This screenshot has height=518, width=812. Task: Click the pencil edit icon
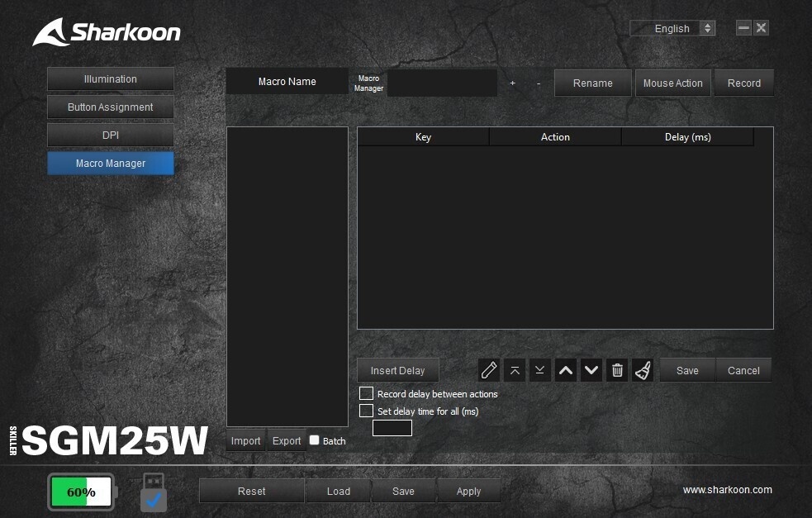[489, 370]
